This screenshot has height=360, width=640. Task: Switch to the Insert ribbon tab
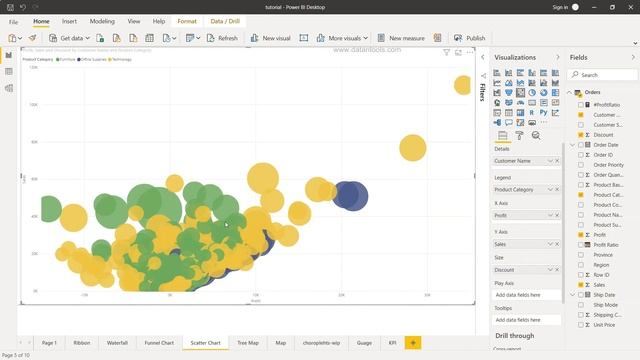click(69, 21)
